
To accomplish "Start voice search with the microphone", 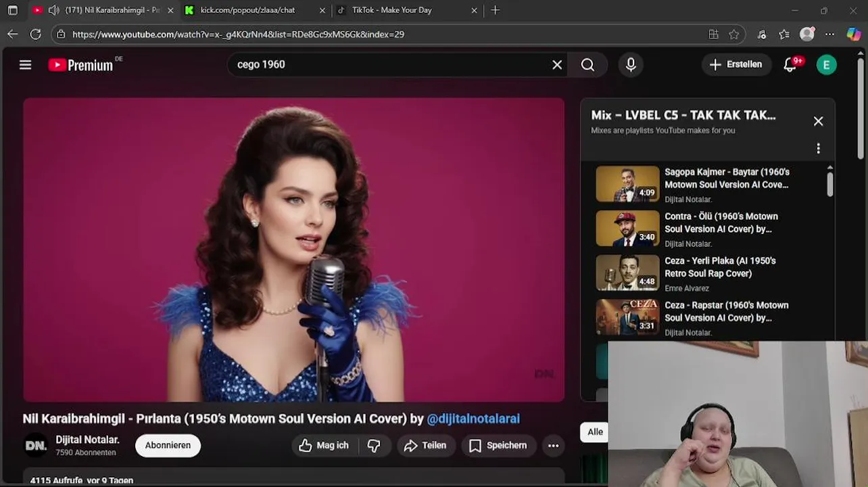I will [631, 64].
